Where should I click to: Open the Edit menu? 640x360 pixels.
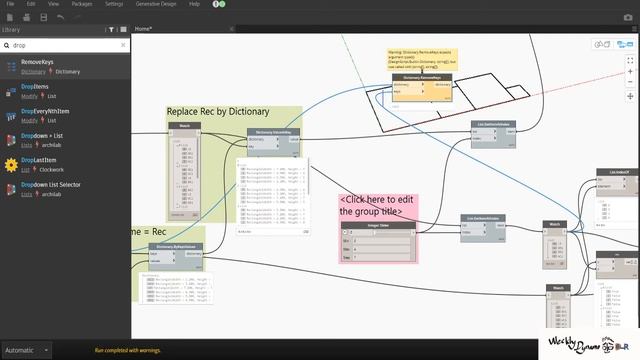(31, 4)
